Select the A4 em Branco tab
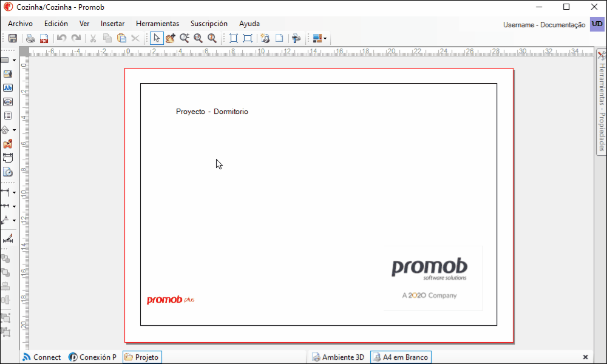 click(x=401, y=357)
